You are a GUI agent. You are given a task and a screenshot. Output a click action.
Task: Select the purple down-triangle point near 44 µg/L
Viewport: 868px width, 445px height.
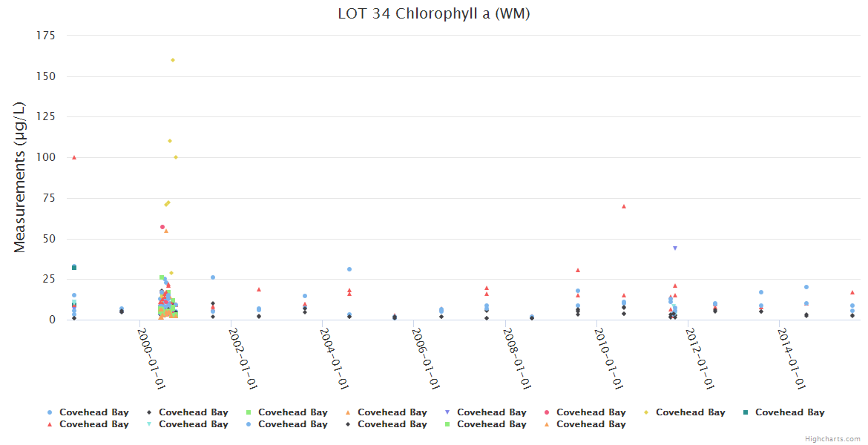pos(675,248)
